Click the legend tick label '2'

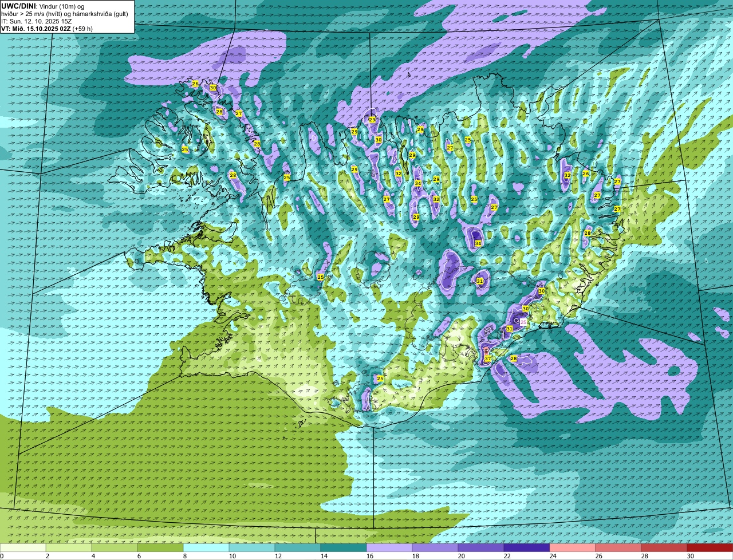click(47, 556)
